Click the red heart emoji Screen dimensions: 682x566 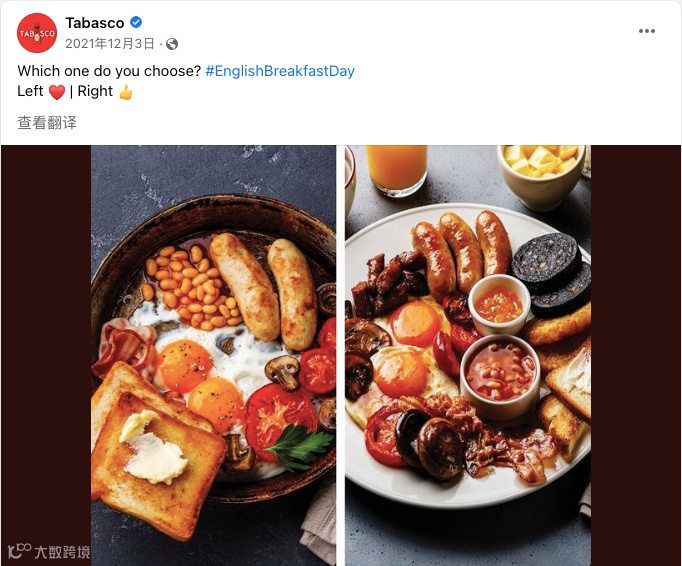point(56,92)
